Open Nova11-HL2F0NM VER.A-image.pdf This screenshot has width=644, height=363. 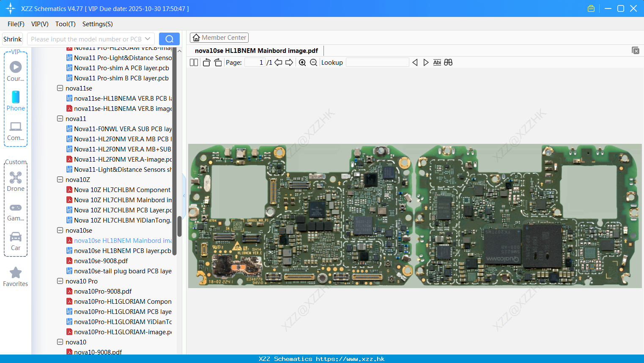123,159
